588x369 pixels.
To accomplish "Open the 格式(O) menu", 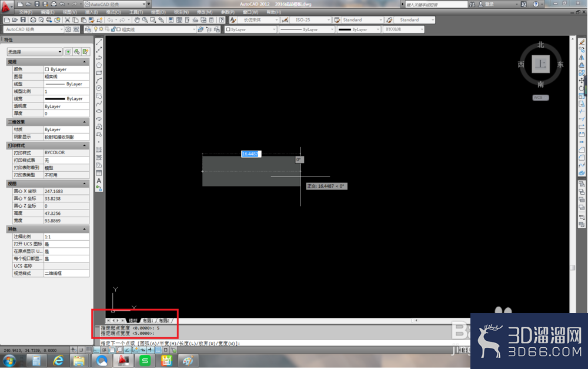I will (113, 12).
